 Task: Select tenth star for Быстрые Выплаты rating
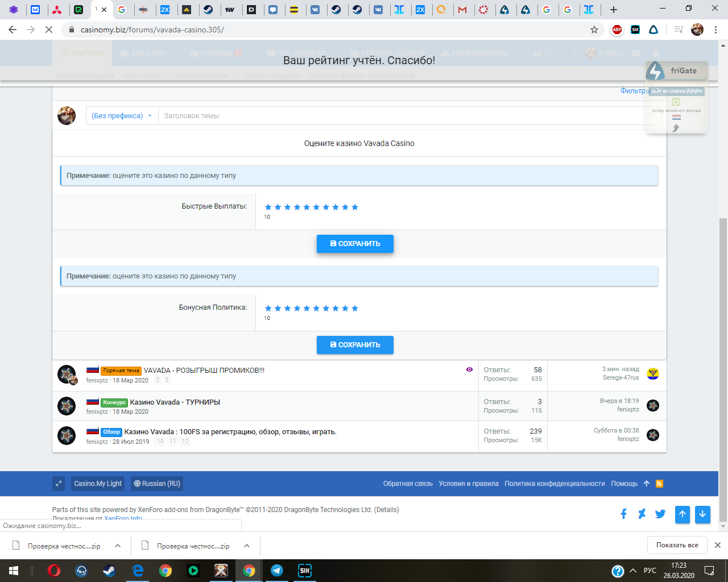[355, 207]
